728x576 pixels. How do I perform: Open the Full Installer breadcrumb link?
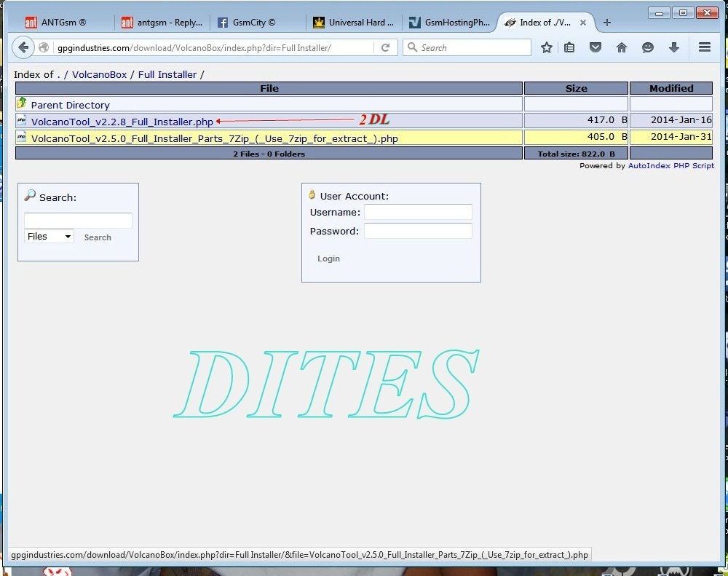[x=167, y=74]
